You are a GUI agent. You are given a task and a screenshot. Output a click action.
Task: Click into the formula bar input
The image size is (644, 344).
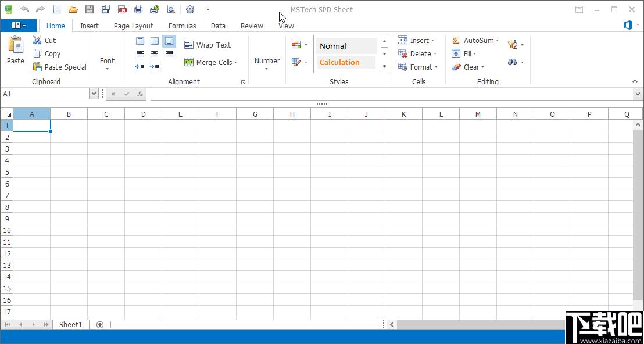click(392, 94)
